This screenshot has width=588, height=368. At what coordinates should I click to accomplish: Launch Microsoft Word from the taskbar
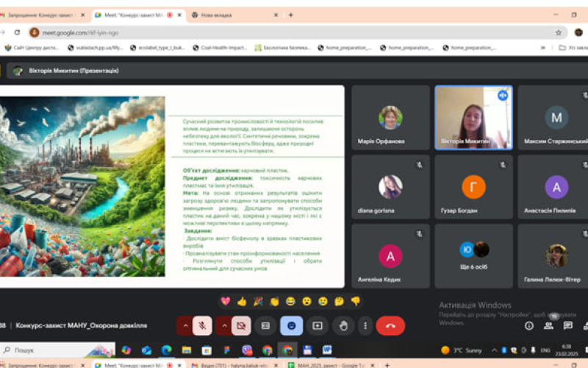click(327, 350)
